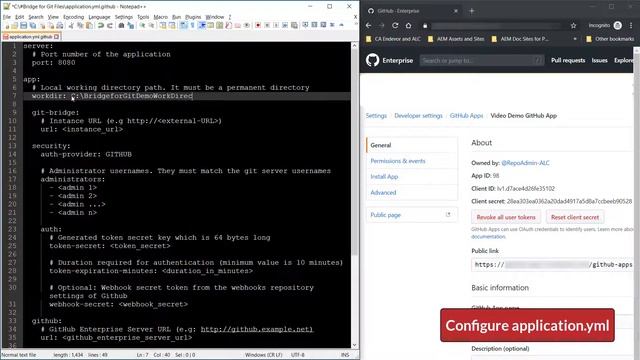Click the Notepad++ editor scrollbar up arrow
Viewport: 640px width, 360px height.
(354, 45)
